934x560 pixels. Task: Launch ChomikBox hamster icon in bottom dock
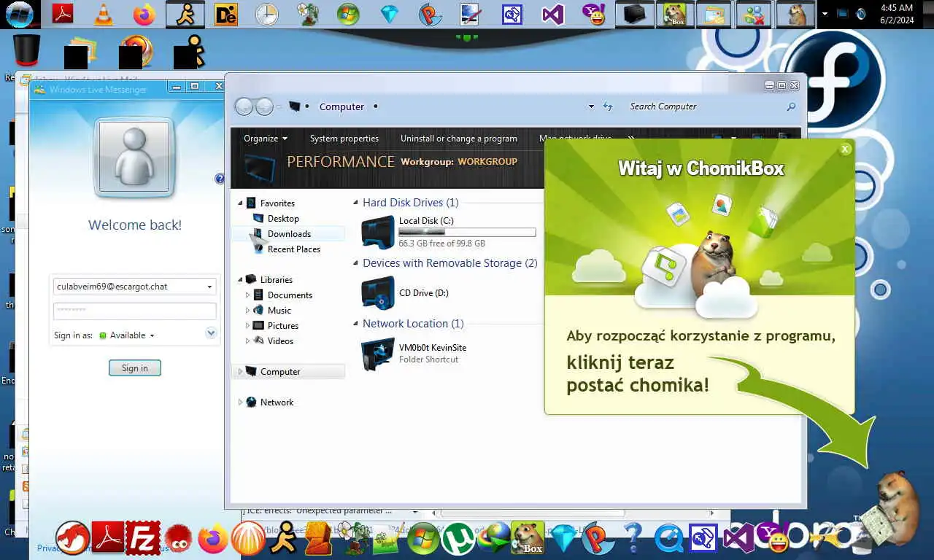click(528, 538)
